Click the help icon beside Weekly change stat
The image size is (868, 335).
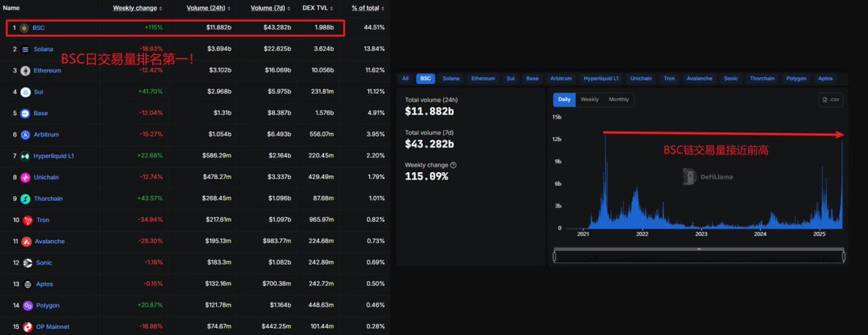pyautogui.click(x=453, y=165)
